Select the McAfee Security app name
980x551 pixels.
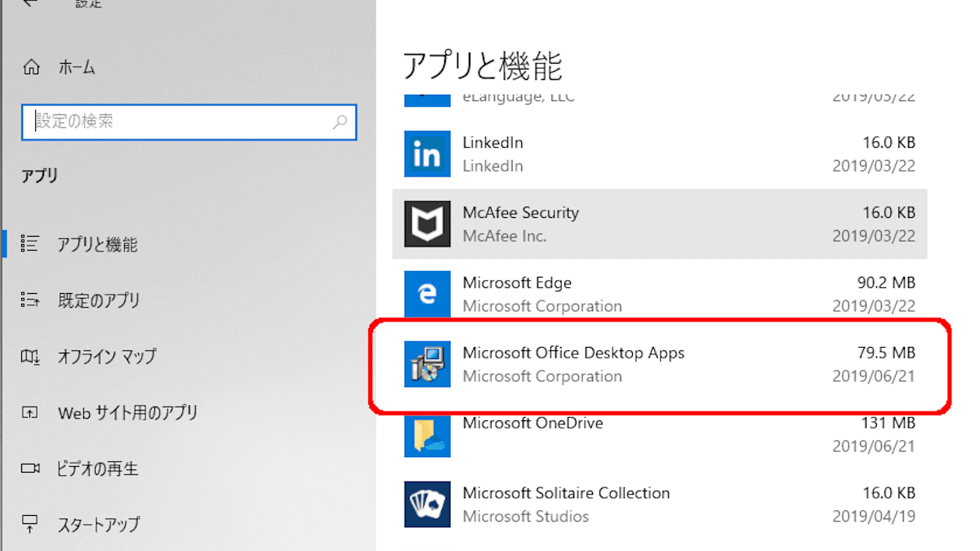pyautogui.click(x=520, y=212)
